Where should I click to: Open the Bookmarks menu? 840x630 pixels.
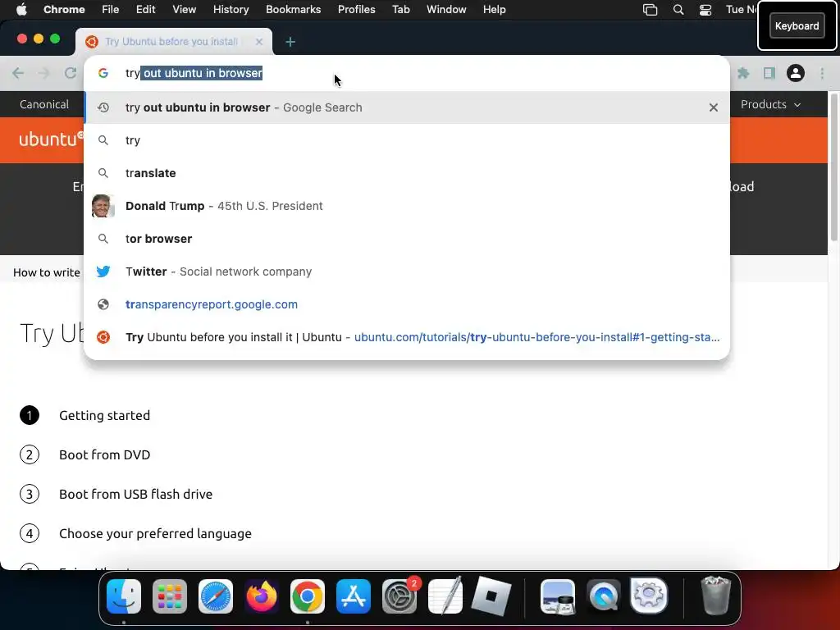(x=293, y=9)
